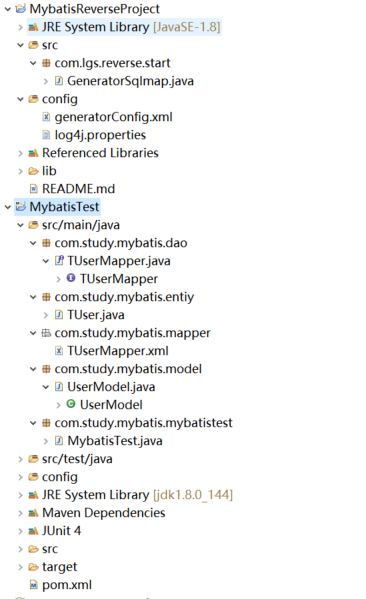Click the target folder icon
The width and height of the screenshot is (366, 599).
tap(33, 567)
